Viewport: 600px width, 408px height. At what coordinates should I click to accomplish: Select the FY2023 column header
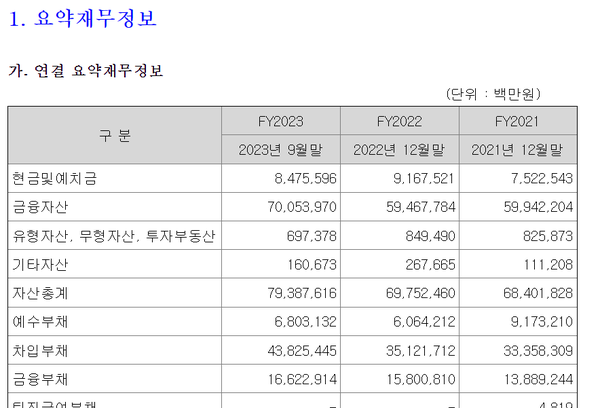click(280, 121)
